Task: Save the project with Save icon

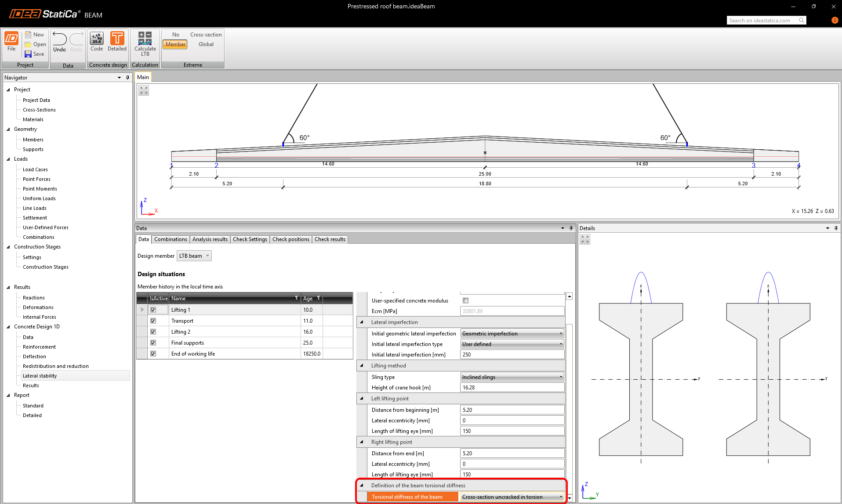Action: [29, 54]
